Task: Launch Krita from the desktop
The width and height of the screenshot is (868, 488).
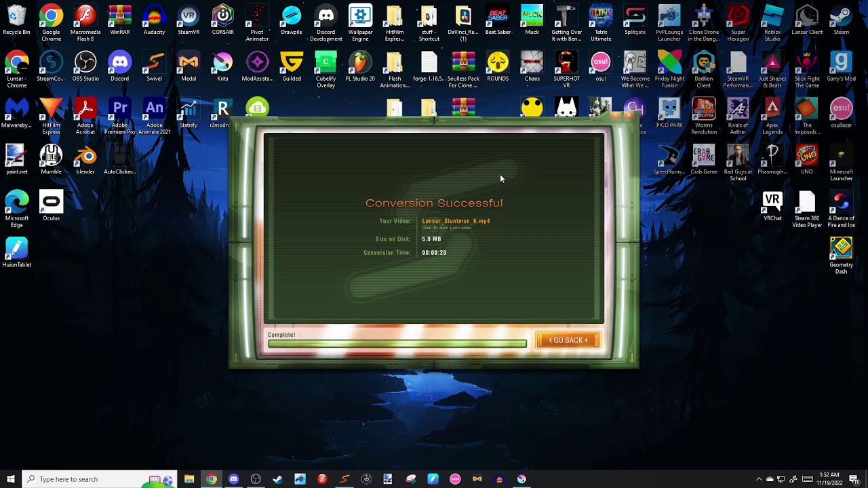Action: [x=222, y=66]
